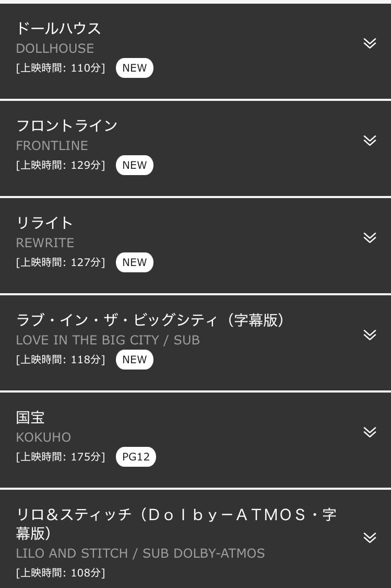391x588 pixels.
Task: Expand the フロントライン double-chevron icon
Action: (x=370, y=140)
